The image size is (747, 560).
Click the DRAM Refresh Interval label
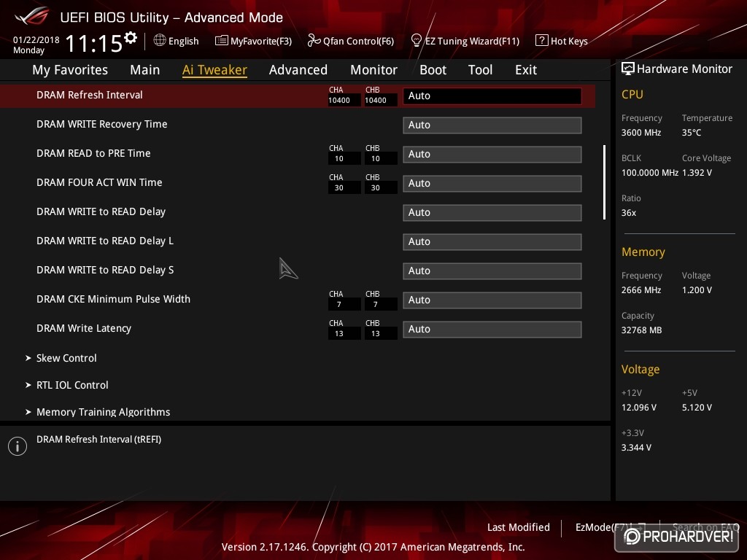click(x=90, y=95)
